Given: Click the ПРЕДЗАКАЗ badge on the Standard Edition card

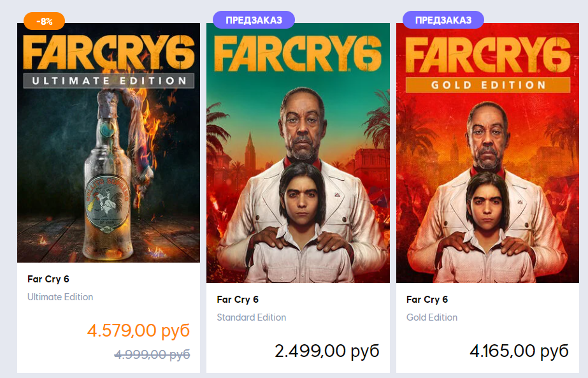Looking at the screenshot, I should 254,20.
